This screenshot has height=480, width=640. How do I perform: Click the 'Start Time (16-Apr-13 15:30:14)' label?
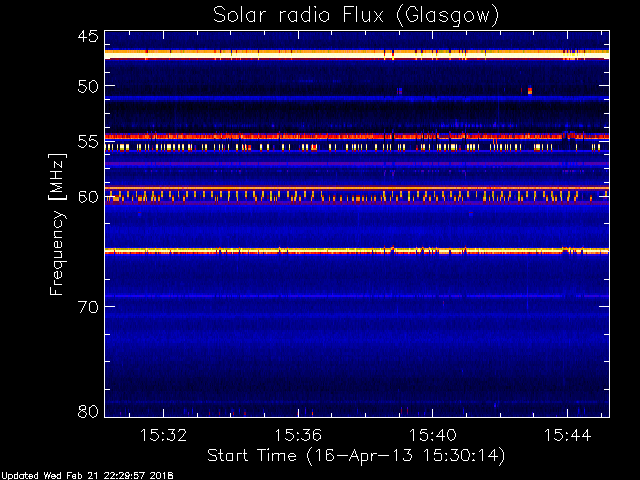point(356,456)
